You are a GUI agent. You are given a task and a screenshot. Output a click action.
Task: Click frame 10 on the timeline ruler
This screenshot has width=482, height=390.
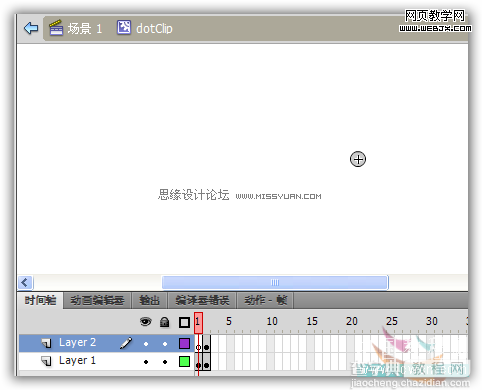pos(271,322)
